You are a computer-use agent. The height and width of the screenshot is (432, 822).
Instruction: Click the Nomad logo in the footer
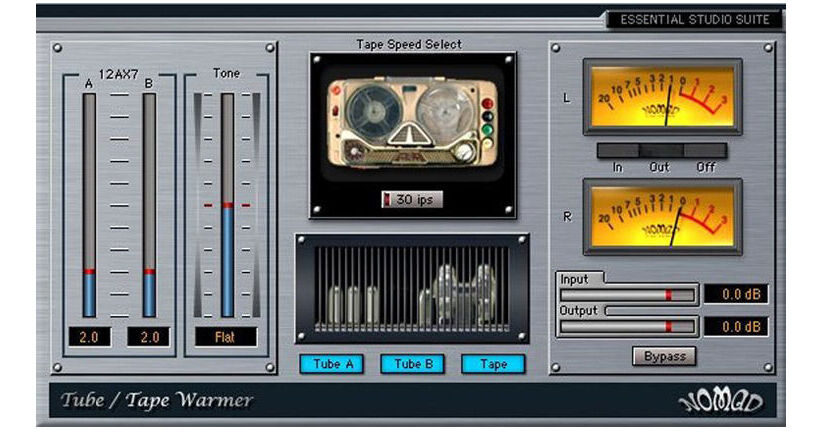[x=719, y=401]
